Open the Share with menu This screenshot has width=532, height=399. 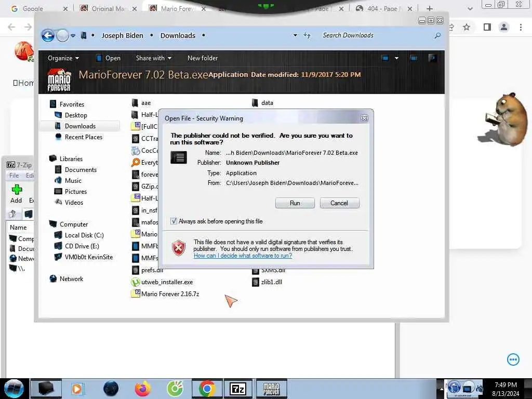pyautogui.click(x=154, y=58)
